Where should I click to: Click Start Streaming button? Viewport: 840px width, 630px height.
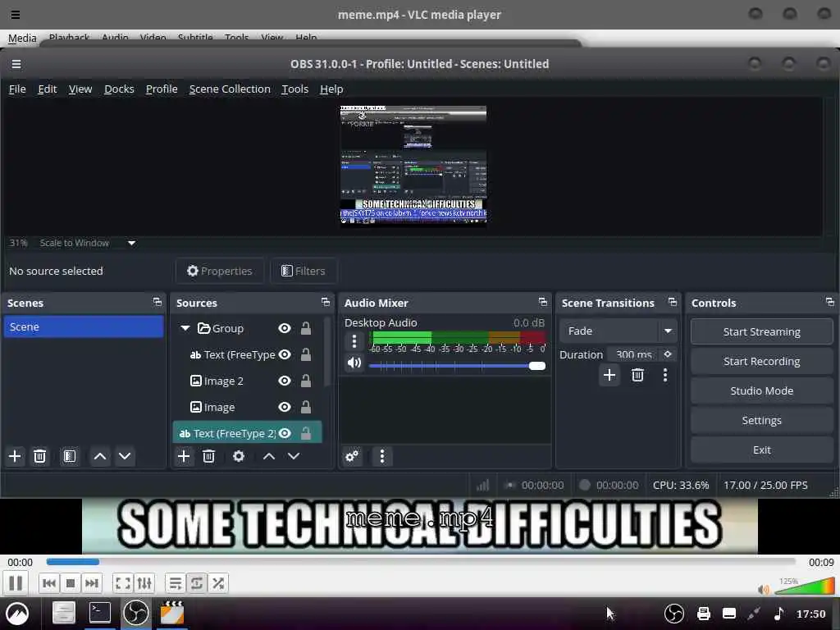coord(761,331)
